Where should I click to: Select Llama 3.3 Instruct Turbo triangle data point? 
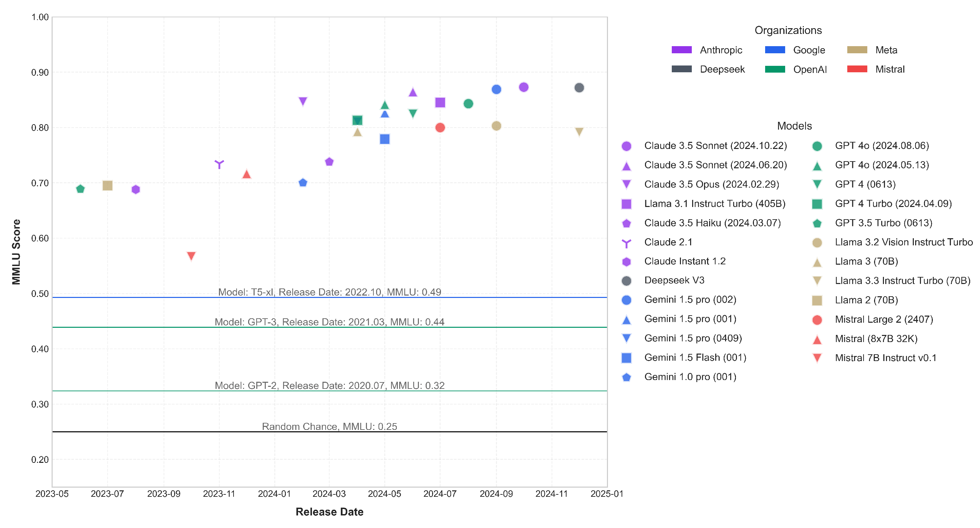coord(579,132)
